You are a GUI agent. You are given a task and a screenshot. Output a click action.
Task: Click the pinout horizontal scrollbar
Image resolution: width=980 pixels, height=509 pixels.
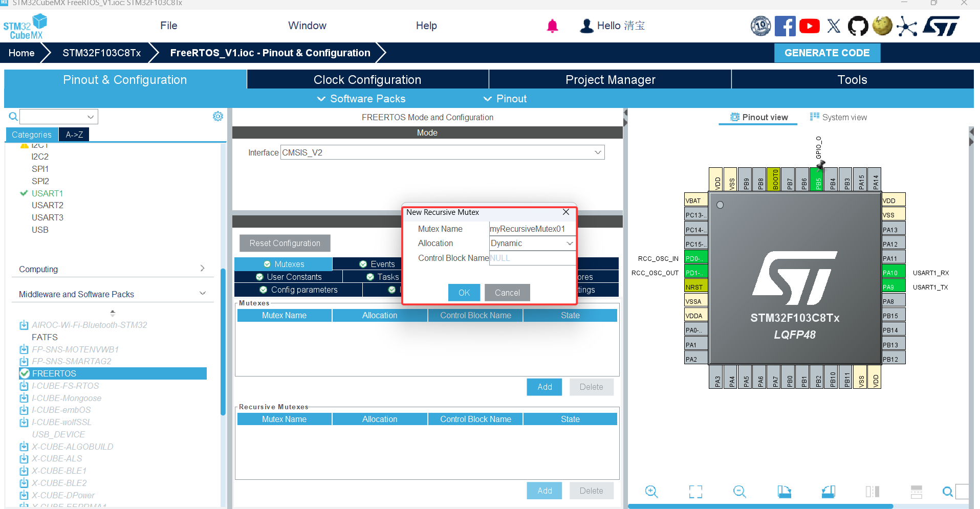[760, 506]
